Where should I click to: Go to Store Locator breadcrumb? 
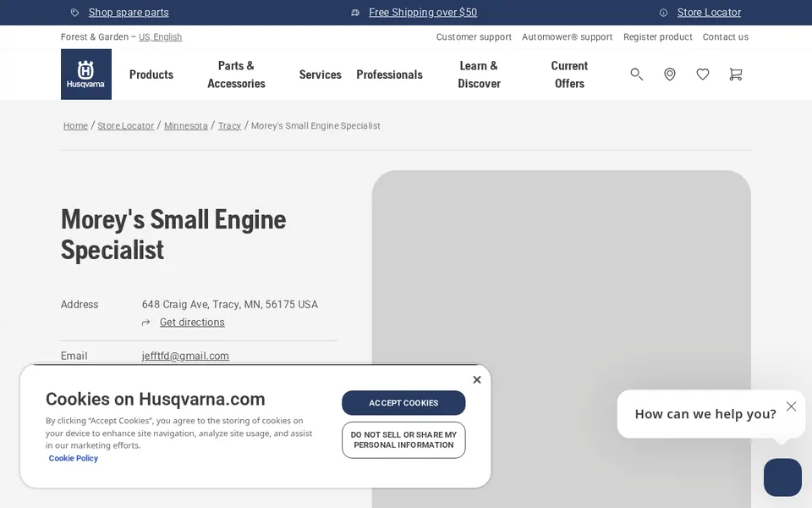[126, 126]
